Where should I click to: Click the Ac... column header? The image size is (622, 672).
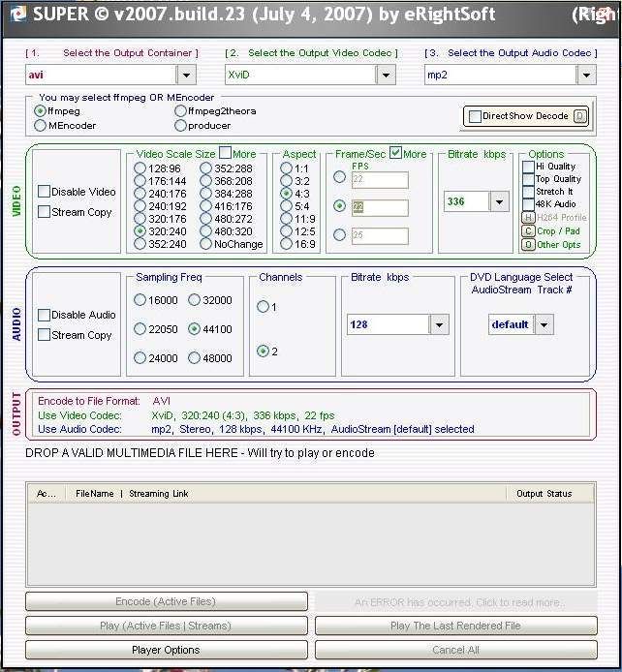click(x=47, y=494)
